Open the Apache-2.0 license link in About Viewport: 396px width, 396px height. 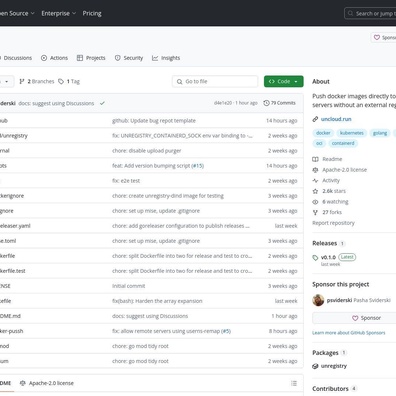coord(340,170)
